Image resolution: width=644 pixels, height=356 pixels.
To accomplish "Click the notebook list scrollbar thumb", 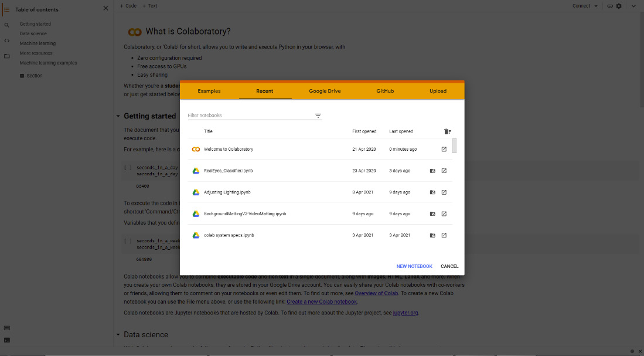I will 454,145.
